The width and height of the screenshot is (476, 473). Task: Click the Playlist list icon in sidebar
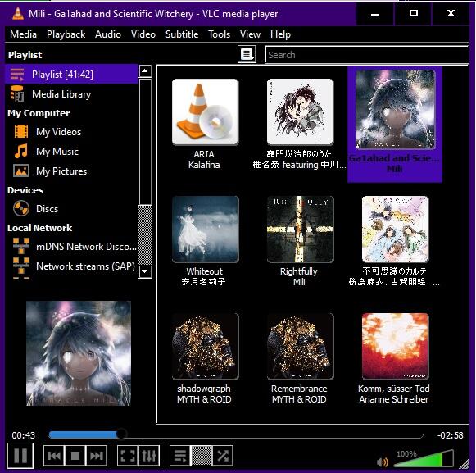17,74
